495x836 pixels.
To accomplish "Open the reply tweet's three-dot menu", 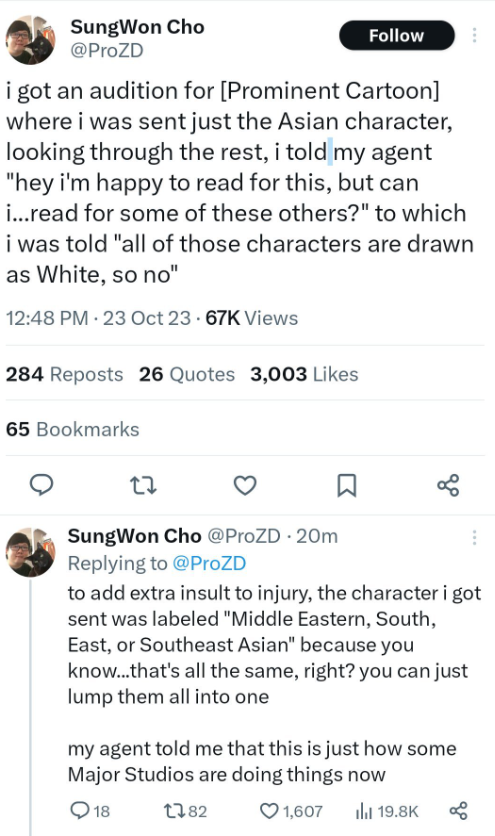I will click(474, 537).
